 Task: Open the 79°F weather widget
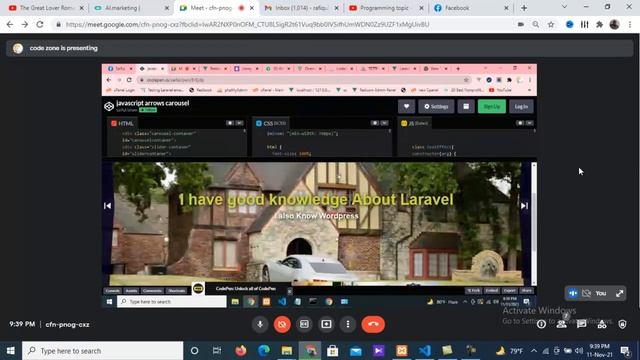tap(509, 351)
